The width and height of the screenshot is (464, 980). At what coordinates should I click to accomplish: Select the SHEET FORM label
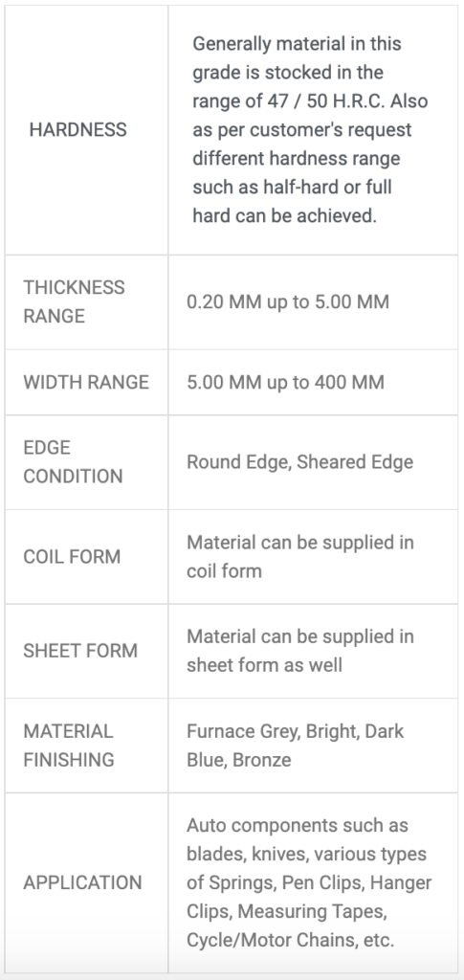[x=80, y=651]
